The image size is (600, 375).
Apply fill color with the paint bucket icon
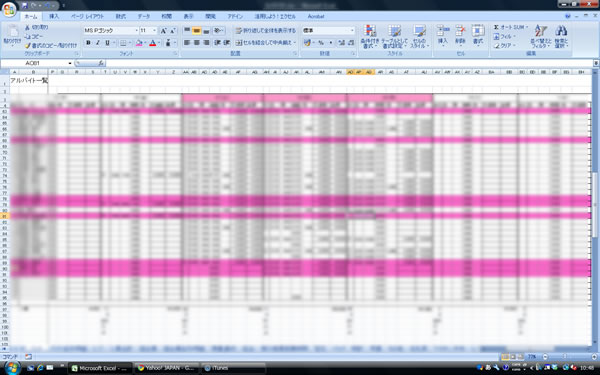point(139,43)
